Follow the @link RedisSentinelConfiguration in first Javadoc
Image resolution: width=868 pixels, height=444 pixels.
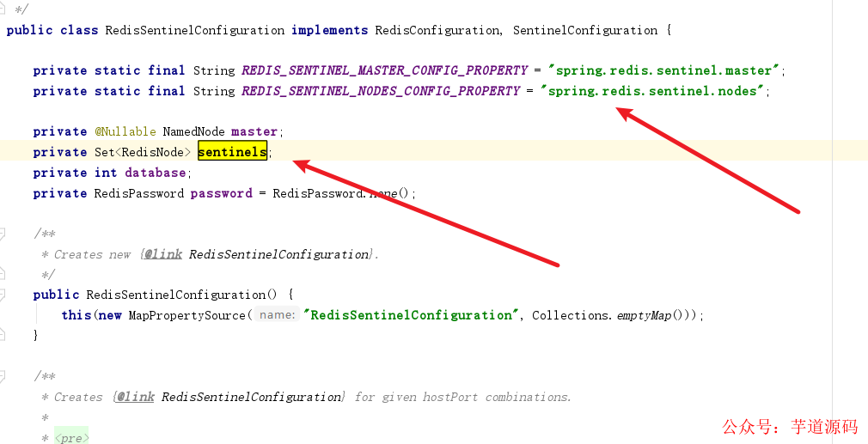(x=280, y=254)
